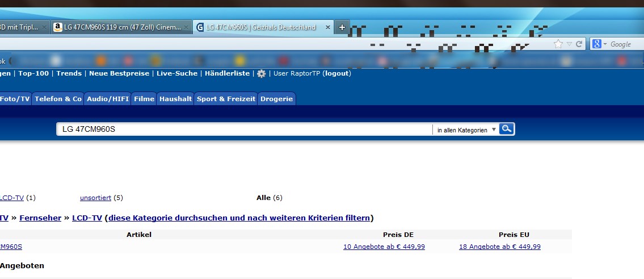The width and height of the screenshot is (644, 279).
Task: Open '10 Angebote ab € 449,99' link
Action: coord(384,247)
